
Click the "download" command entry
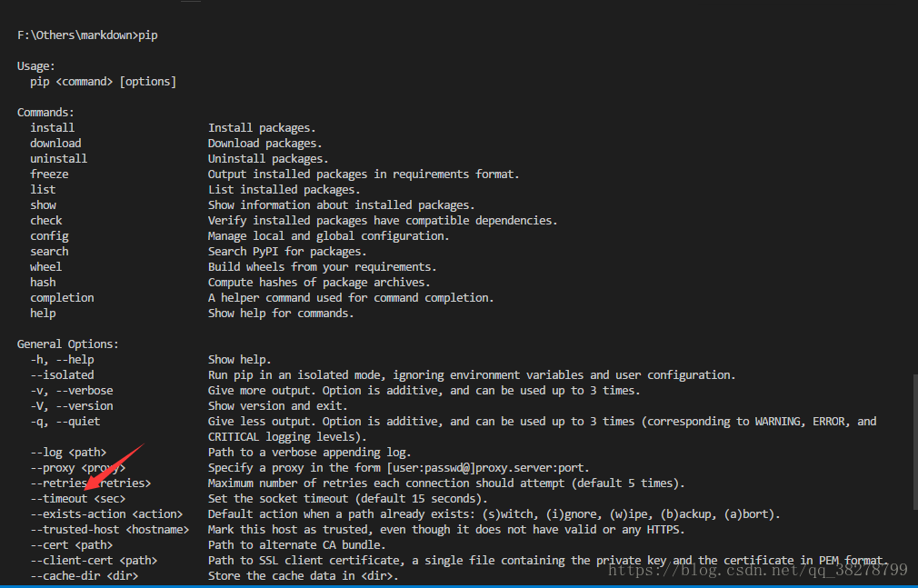pyautogui.click(x=55, y=144)
